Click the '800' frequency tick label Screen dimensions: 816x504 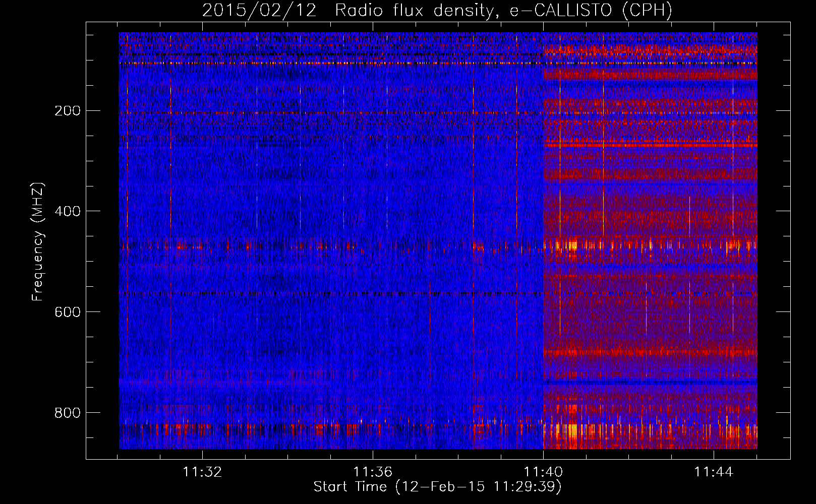[x=68, y=413]
